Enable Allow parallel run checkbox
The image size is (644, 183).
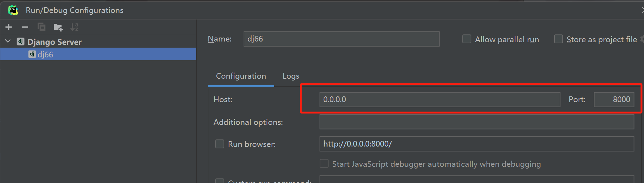[467, 39]
